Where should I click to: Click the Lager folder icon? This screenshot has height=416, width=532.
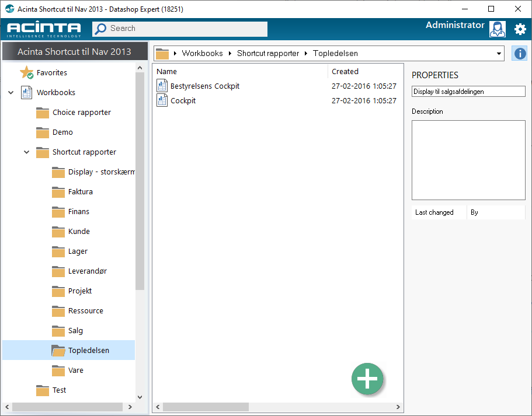pos(58,251)
